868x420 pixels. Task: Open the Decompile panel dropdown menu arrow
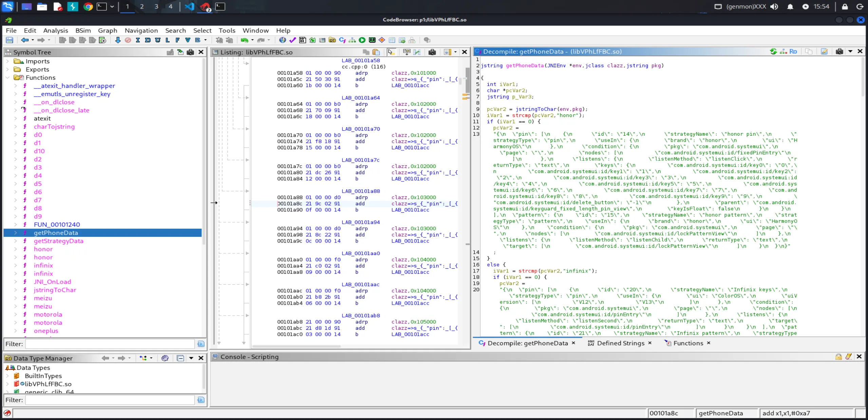point(850,52)
